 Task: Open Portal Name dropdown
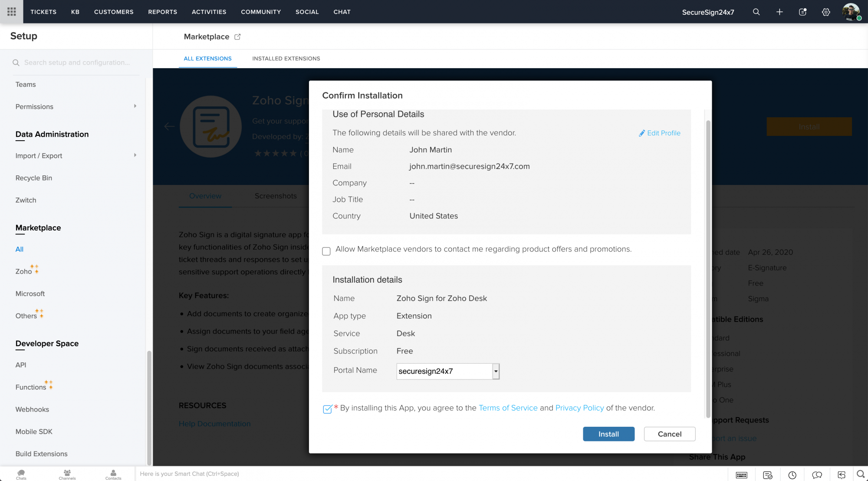tap(496, 371)
